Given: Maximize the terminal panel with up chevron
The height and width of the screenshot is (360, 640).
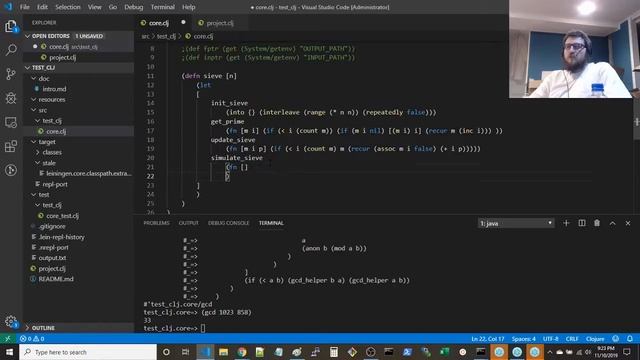Looking at the screenshot, I should click(x=612, y=223).
